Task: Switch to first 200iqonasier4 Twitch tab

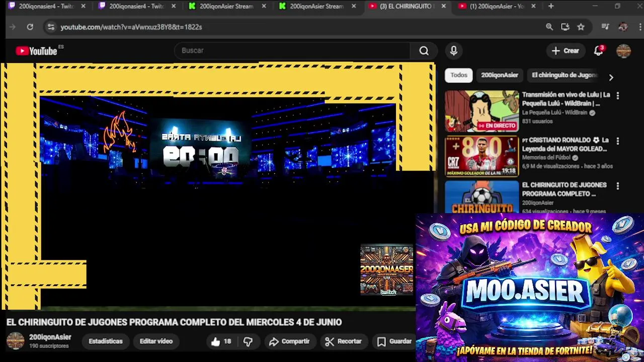Action: coord(46,7)
